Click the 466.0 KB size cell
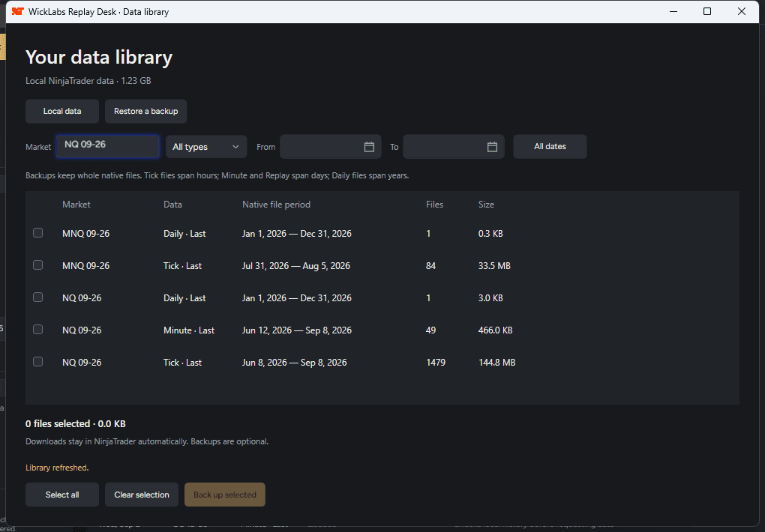765x532 pixels. [495, 330]
